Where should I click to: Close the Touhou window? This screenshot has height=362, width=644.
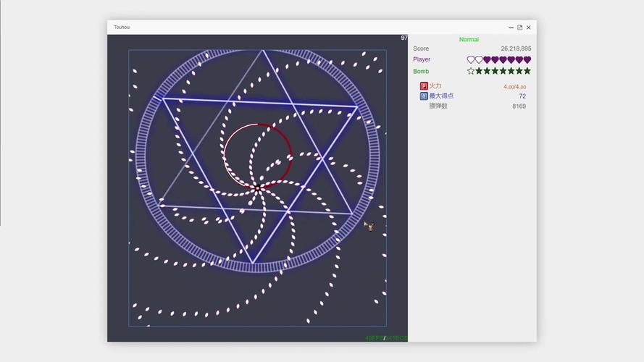coord(529,28)
